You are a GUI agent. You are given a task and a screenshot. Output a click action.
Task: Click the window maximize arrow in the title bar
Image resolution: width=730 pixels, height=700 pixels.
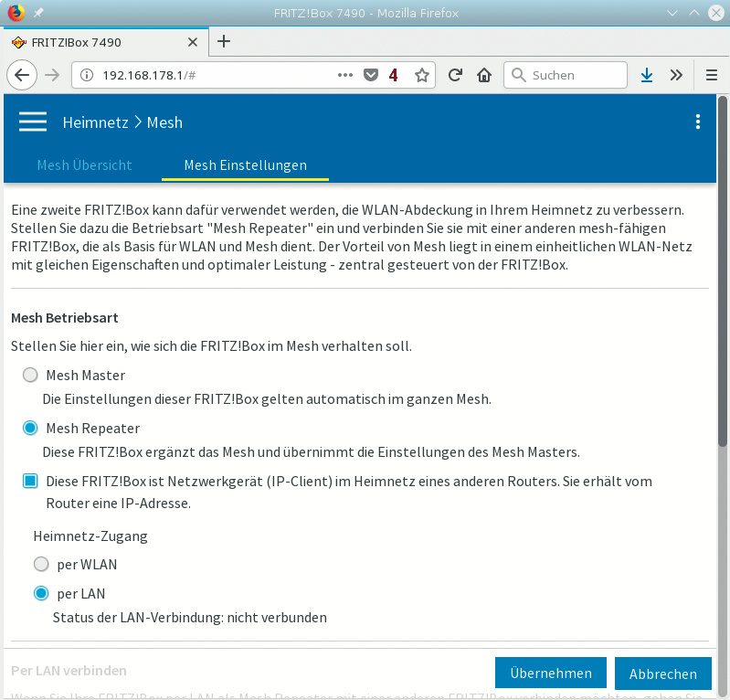point(693,13)
